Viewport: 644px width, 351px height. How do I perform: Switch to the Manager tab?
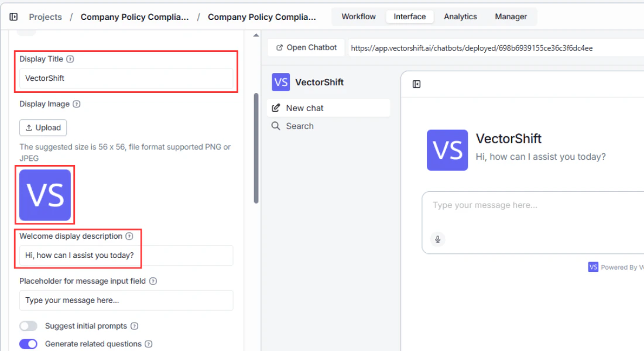511,16
